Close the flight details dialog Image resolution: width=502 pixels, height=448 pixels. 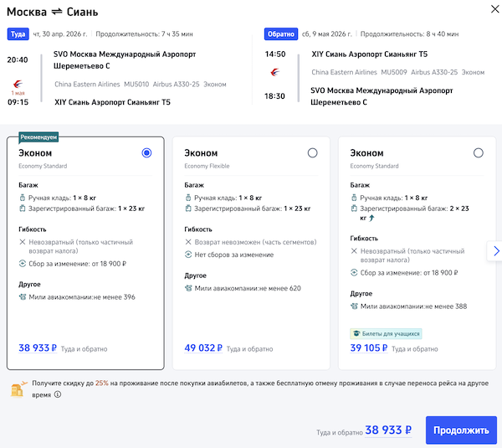pyautogui.click(x=489, y=11)
